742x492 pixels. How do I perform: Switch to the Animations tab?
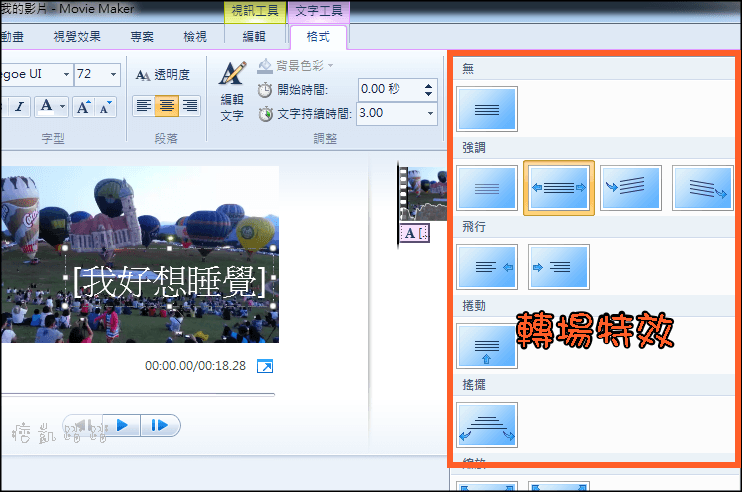(x=12, y=36)
